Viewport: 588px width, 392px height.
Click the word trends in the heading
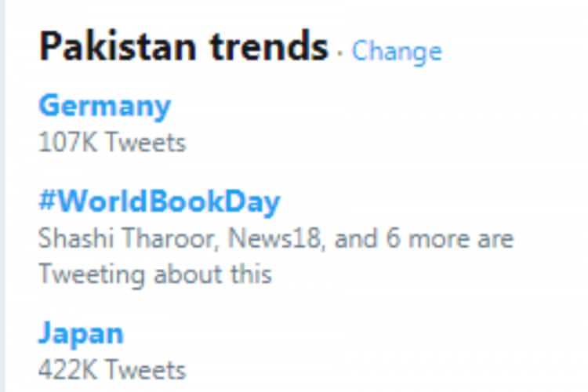(267, 47)
